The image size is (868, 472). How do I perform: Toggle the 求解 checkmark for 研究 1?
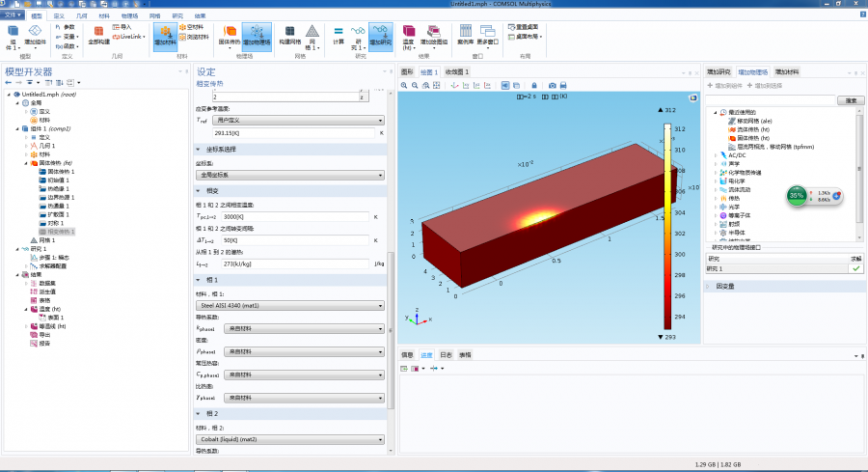[x=855, y=268]
